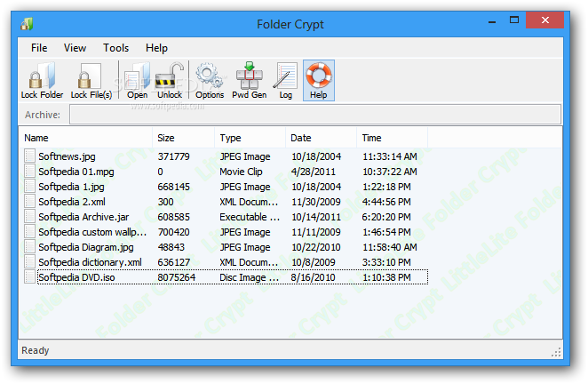Screen dimensions: 588x384
Task: Open the Tools menu
Action: [x=115, y=48]
